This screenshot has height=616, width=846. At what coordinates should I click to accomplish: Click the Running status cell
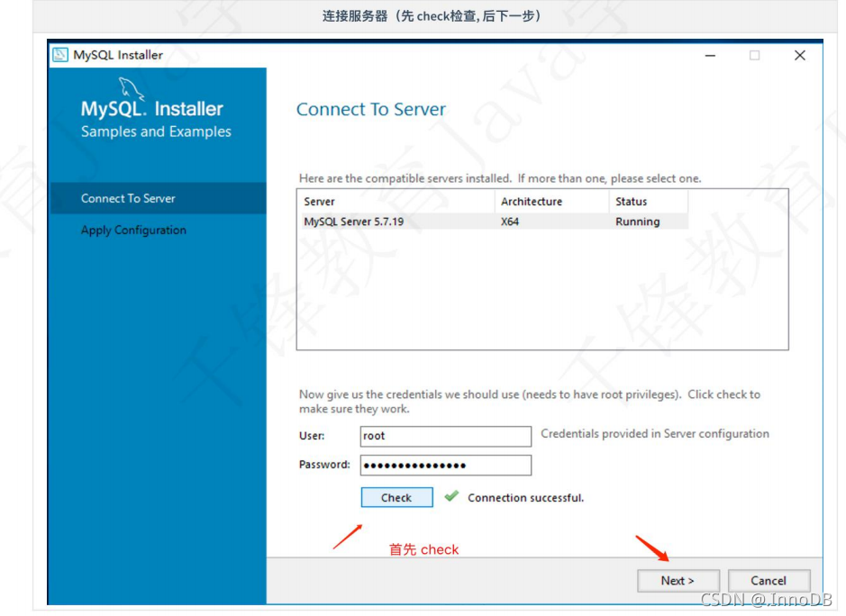tap(637, 222)
